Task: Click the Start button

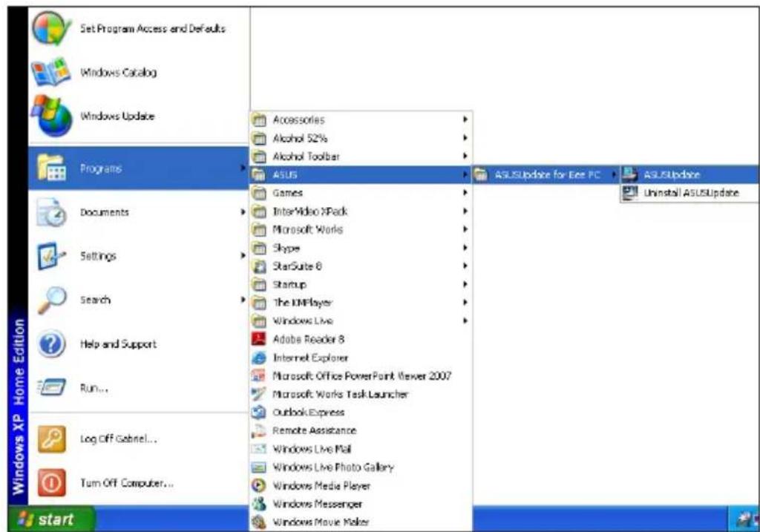Action: click(51, 519)
